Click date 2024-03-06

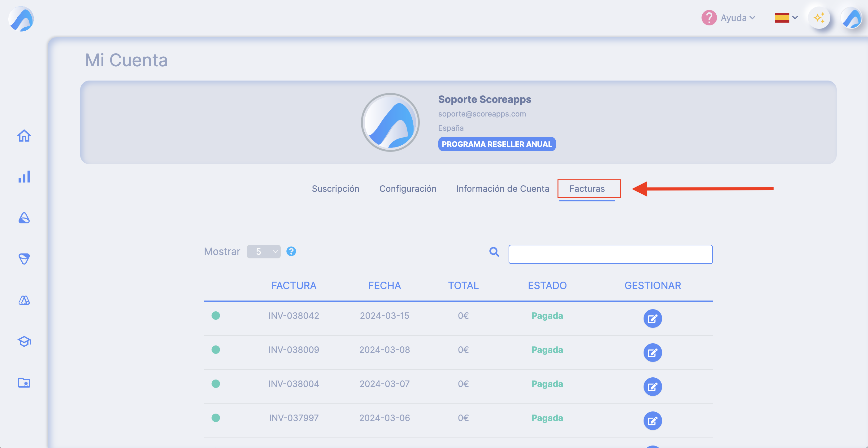(x=384, y=418)
